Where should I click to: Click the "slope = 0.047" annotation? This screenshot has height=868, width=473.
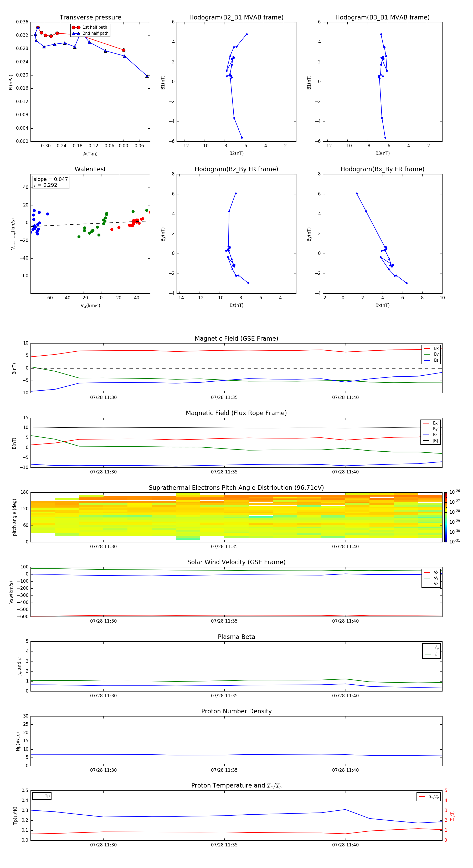point(50,179)
